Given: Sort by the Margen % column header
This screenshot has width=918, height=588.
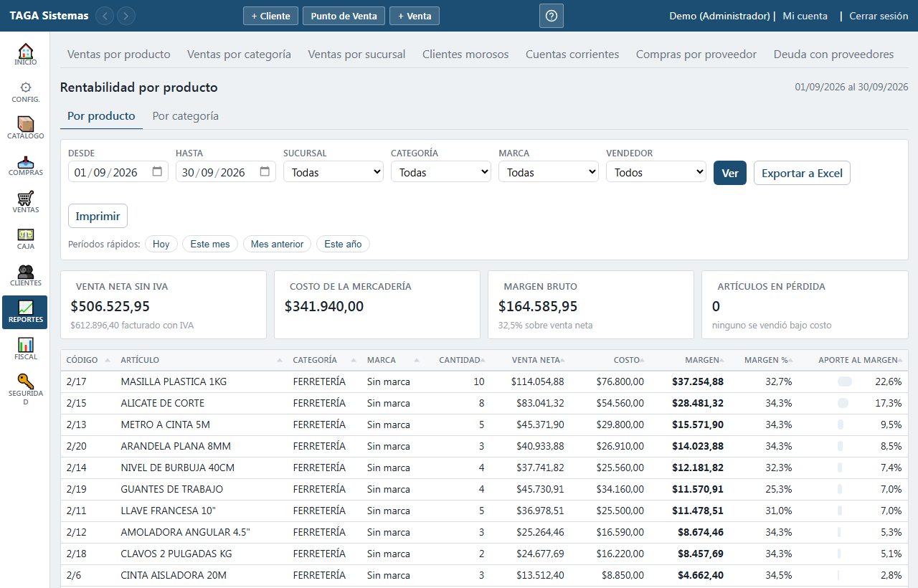Looking at the screenshot, I should tap(766, 360).
